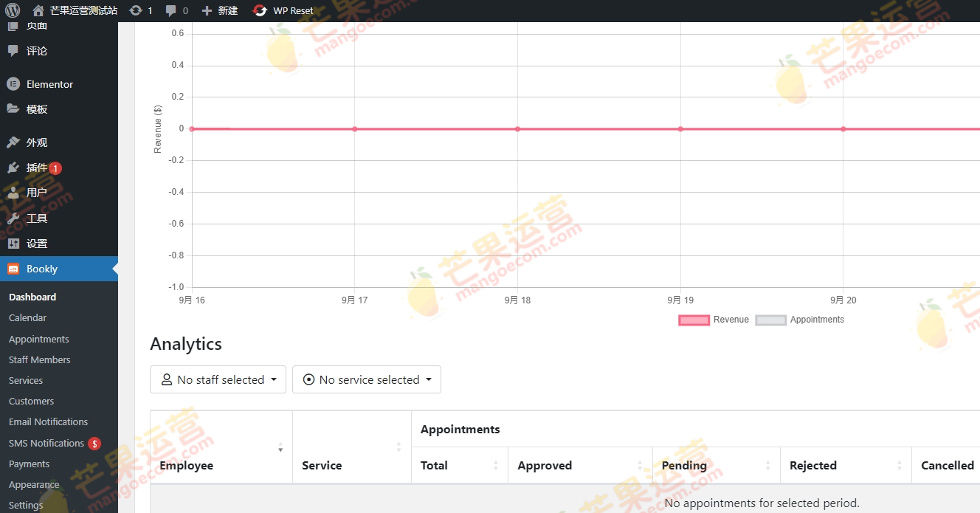Click the dollar badge on SMS Notifications
Screen dimensions: 980x513
[x=95, y=443]
